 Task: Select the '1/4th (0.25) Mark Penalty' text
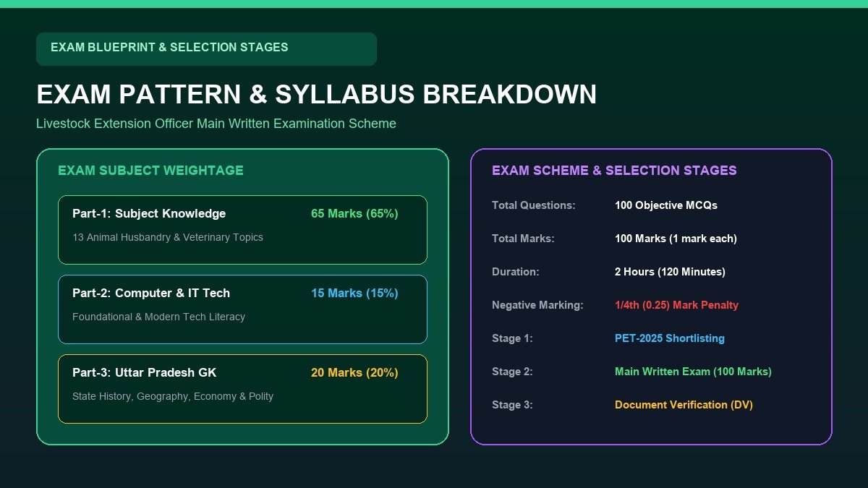(x=676, y=305)
